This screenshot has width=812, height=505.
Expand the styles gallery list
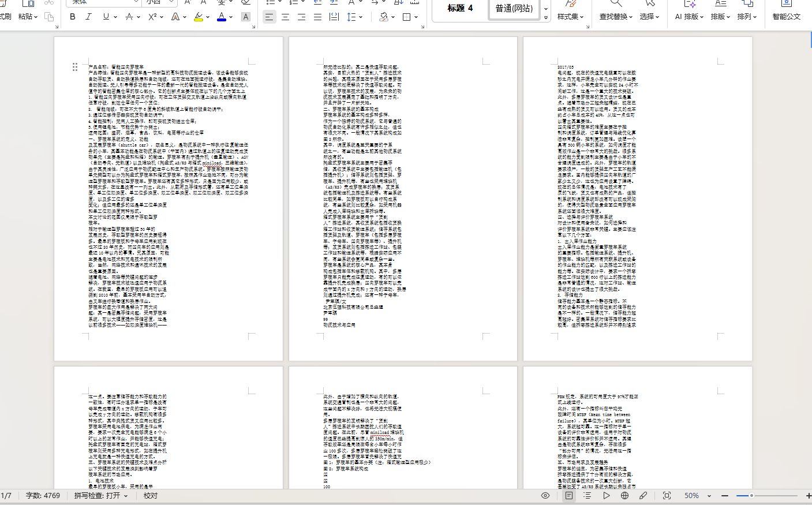546,17
